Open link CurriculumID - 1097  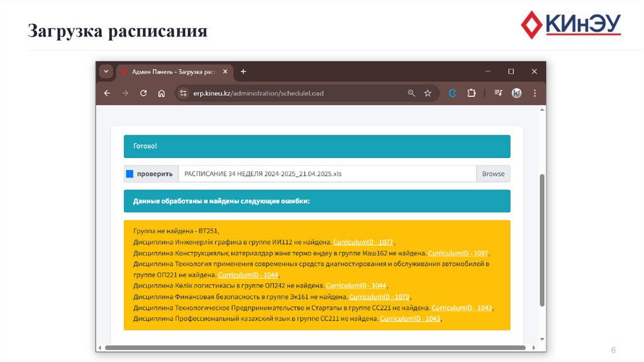pyautogui.click(x=458, y=253)
